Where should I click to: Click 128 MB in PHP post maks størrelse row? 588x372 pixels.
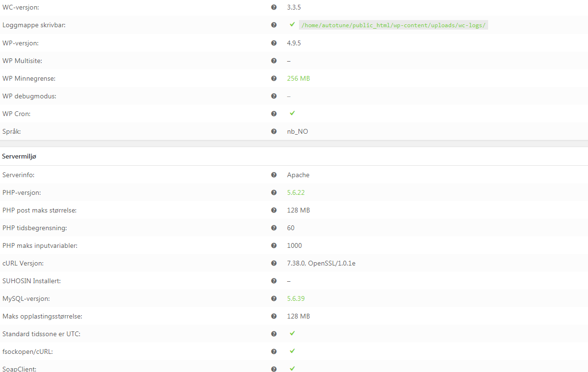[x=299, y=210]
